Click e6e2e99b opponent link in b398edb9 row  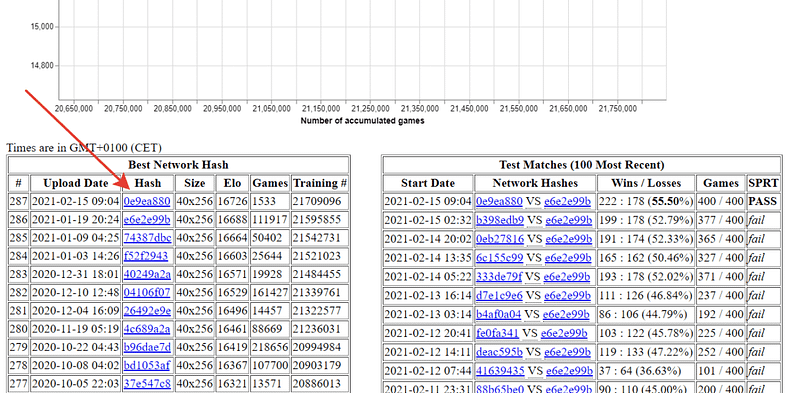[x=569, y=220]
